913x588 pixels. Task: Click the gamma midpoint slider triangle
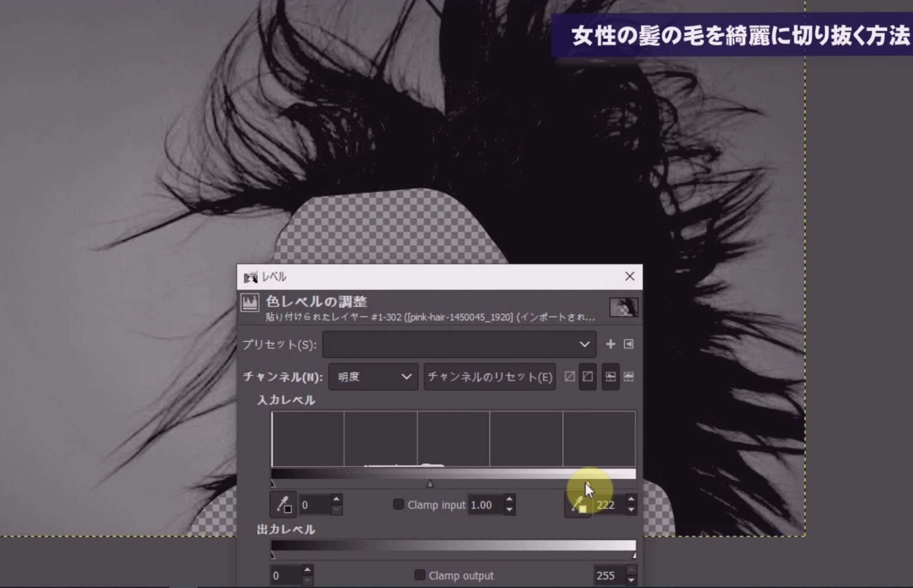point(430,484)
